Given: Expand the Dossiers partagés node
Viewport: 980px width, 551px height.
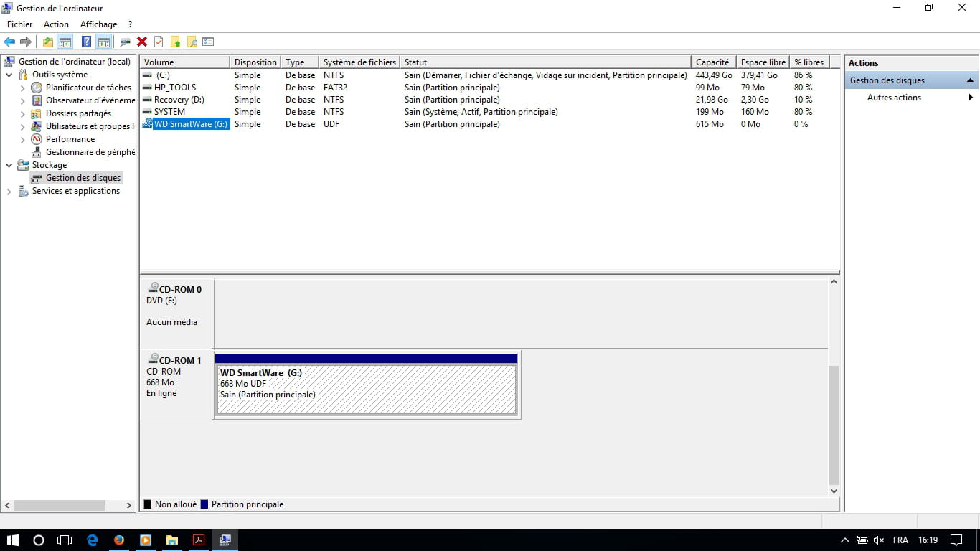Looking at the screenshot, I should [x=22, y=113].
